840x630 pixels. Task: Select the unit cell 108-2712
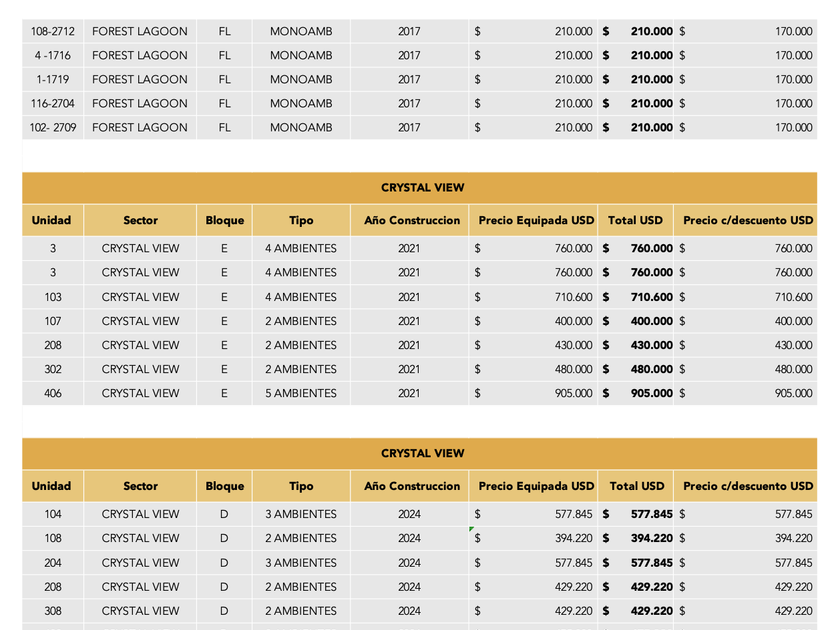coord(53,31)
